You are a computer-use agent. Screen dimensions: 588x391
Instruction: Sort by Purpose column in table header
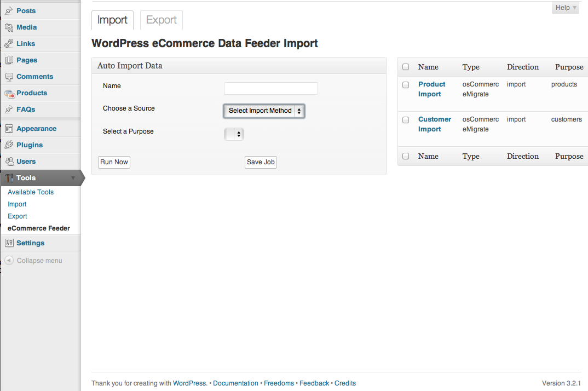click(x=569, y=67)
